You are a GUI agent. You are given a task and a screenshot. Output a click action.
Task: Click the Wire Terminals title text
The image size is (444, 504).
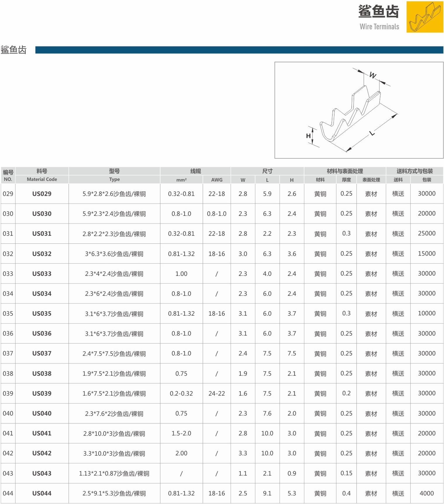pos(379,27)
